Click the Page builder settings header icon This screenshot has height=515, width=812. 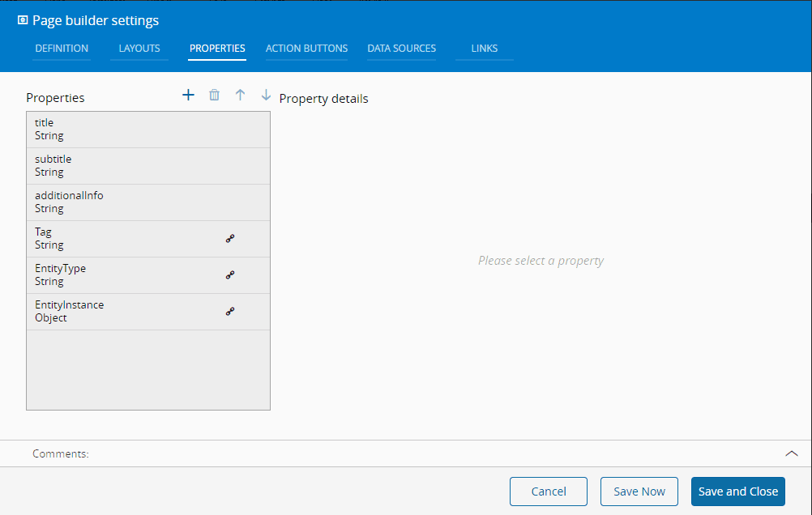pos(23,20)
